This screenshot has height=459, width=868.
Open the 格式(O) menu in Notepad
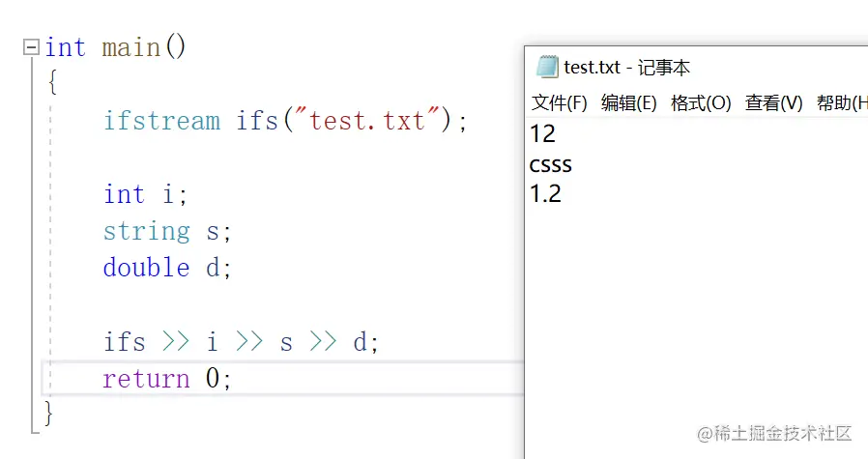701,103
